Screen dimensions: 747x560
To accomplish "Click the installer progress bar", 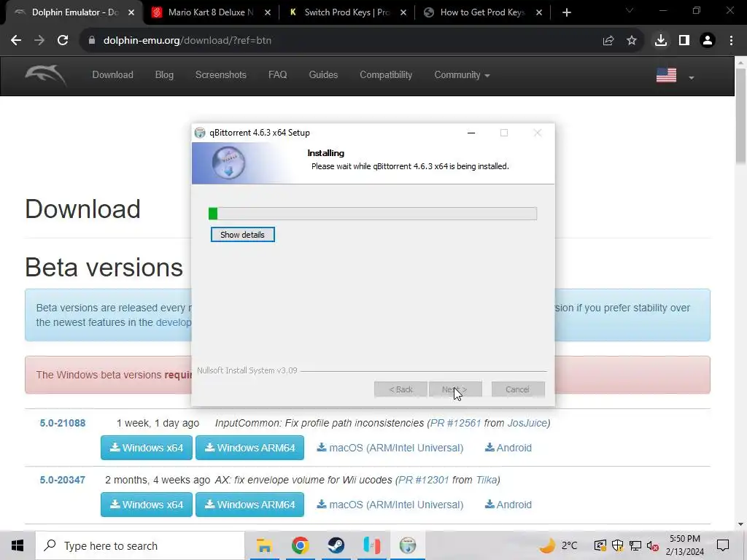I will coord(373,214).
